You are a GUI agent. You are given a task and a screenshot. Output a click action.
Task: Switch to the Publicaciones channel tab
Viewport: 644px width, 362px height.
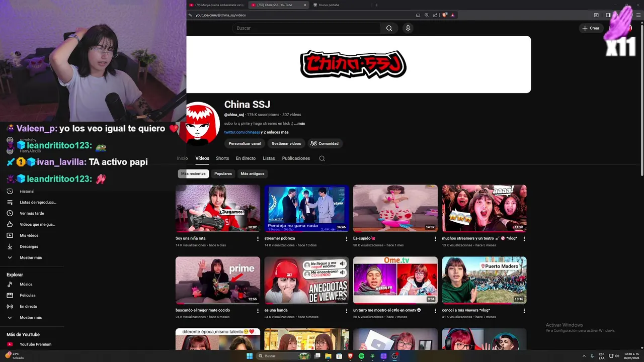point(296,158)
